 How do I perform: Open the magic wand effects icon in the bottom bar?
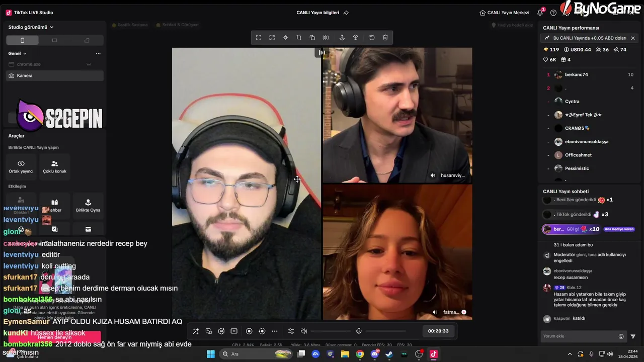click(x=196, y=331)
